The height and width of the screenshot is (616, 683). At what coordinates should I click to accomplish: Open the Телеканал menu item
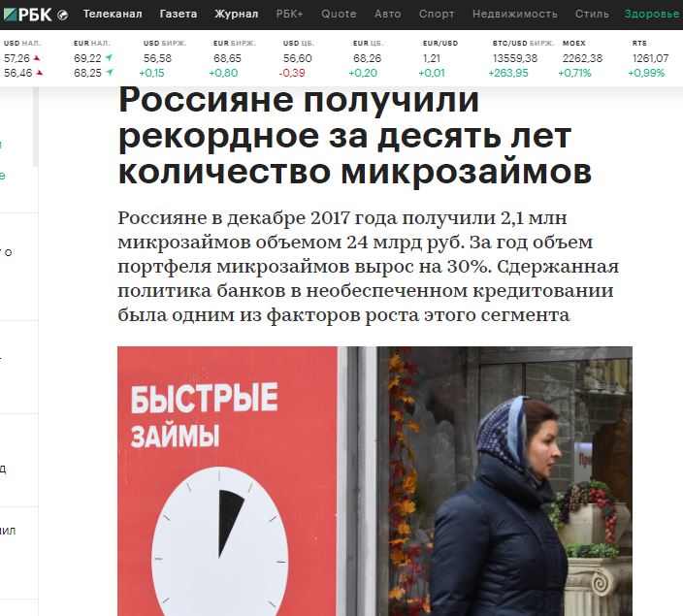click(113, 14)
